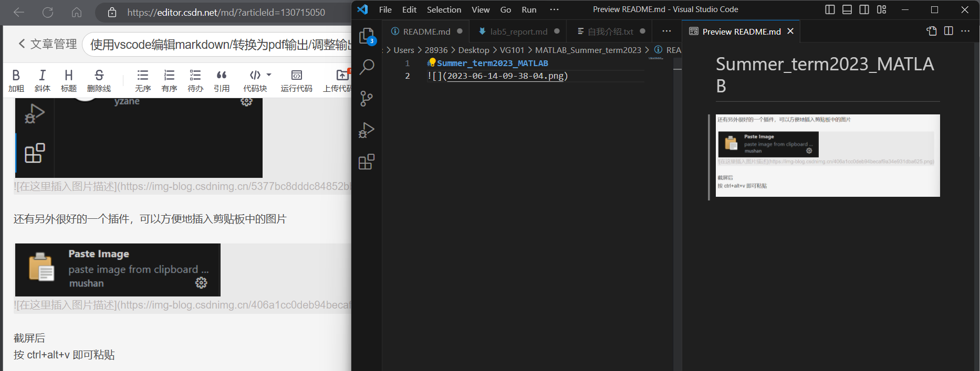Return to 文章管理 in CSDN editor
This screenshot has width=980, height=371.
click(x=47, y=44)
